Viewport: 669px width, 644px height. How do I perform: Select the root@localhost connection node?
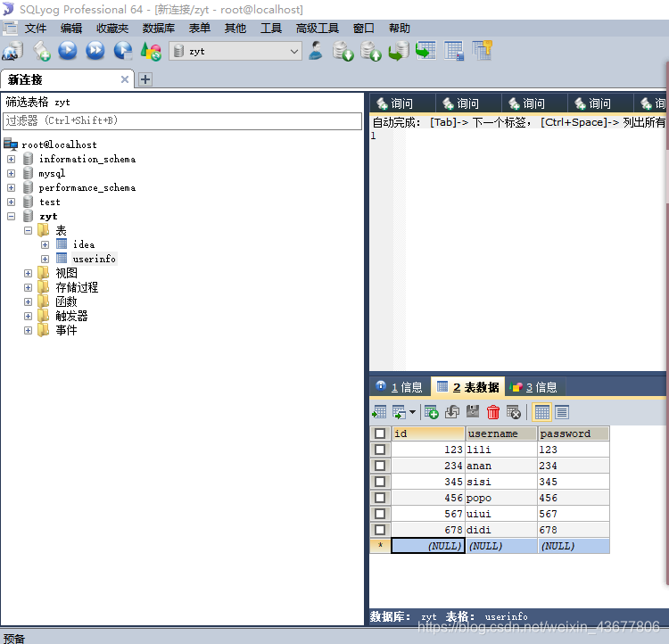(59, 145)
